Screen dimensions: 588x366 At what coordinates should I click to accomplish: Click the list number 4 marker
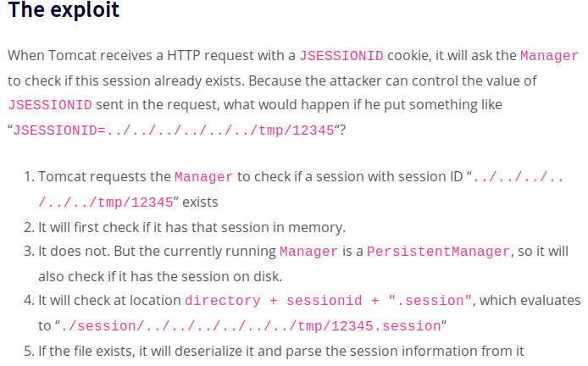click(28, 301)
